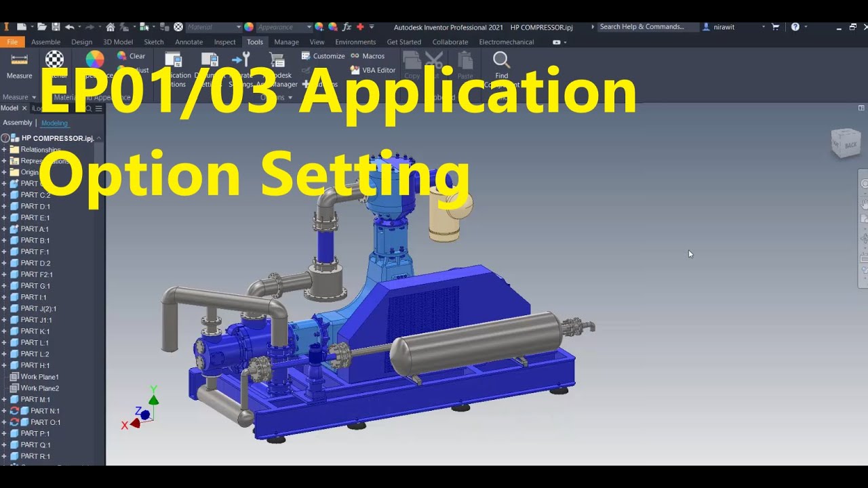Image resolution: width=868 pixels, height=488 pixels.
Task: Open the Macros command
Action: click(x=367, y=56)
